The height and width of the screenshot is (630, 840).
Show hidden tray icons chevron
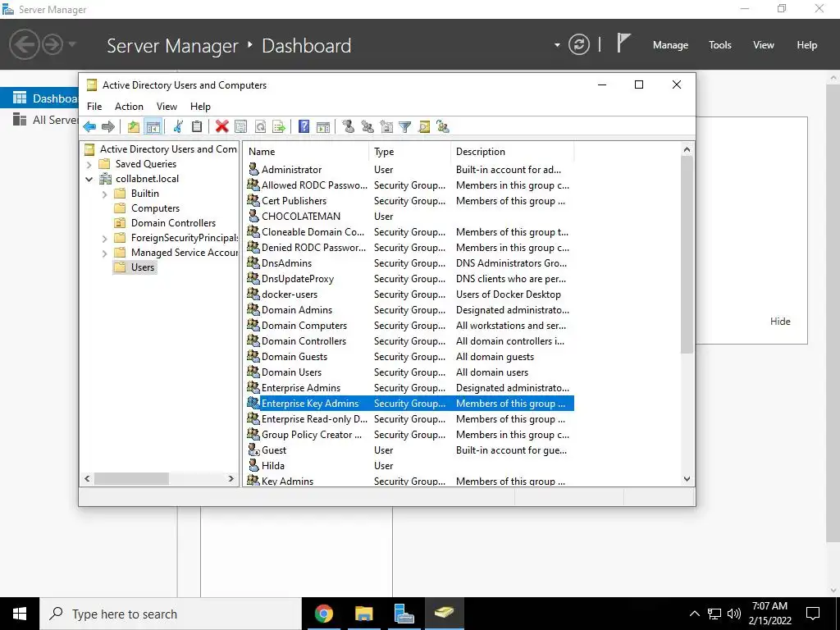tap(694, 614)
